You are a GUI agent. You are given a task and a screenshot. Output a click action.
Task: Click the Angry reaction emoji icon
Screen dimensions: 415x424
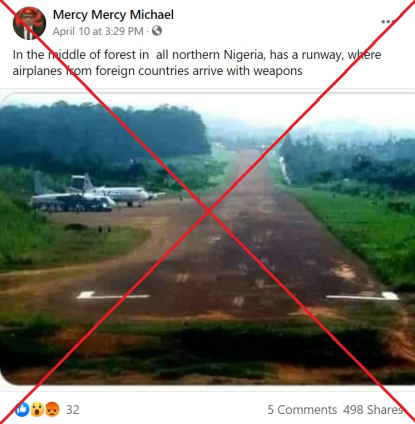52,409
